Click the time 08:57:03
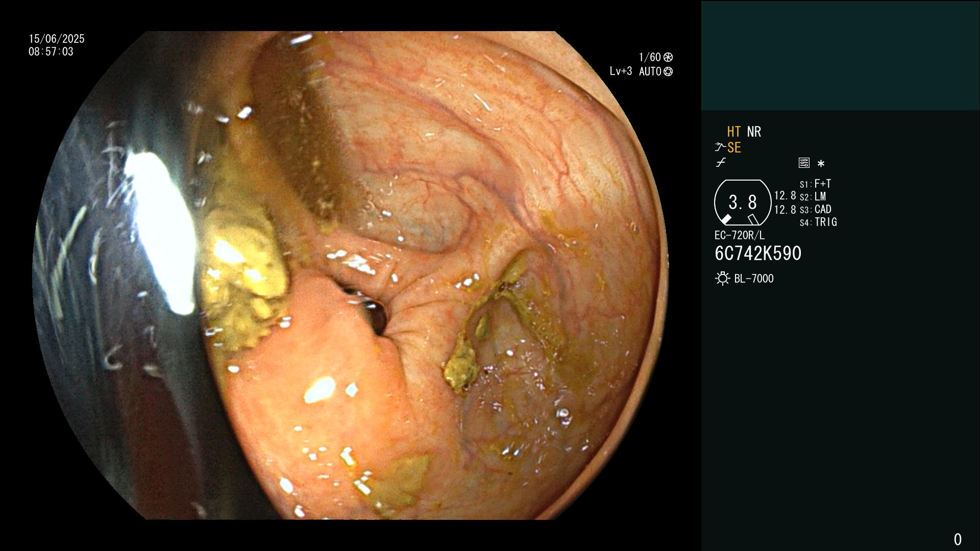Screen dimensions: 980x551 pyautogui.click(x=51, y=52)
